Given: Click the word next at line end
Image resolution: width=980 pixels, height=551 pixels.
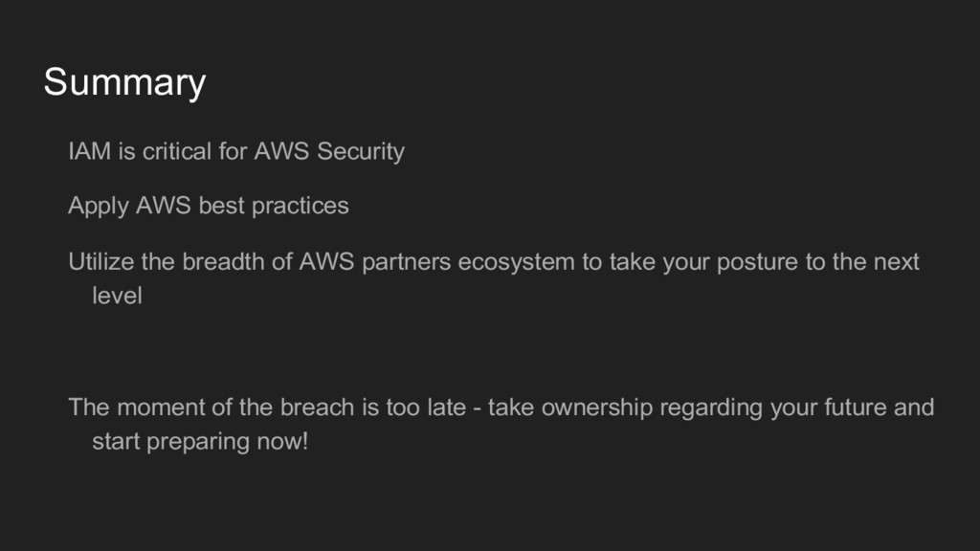Looking at the screenshot, I should 896,262.
